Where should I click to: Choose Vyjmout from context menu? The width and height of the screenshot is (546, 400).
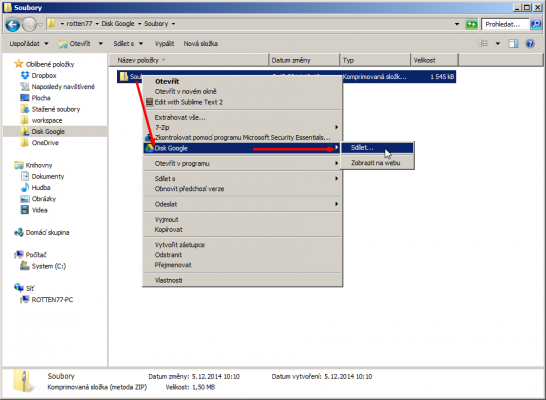tap(242, 219)
